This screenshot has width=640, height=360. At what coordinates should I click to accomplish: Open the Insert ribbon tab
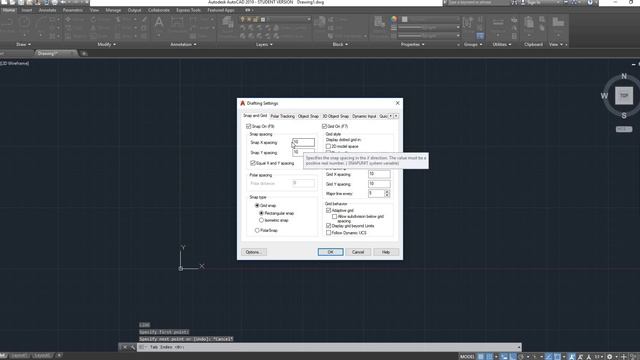(27, 10)
